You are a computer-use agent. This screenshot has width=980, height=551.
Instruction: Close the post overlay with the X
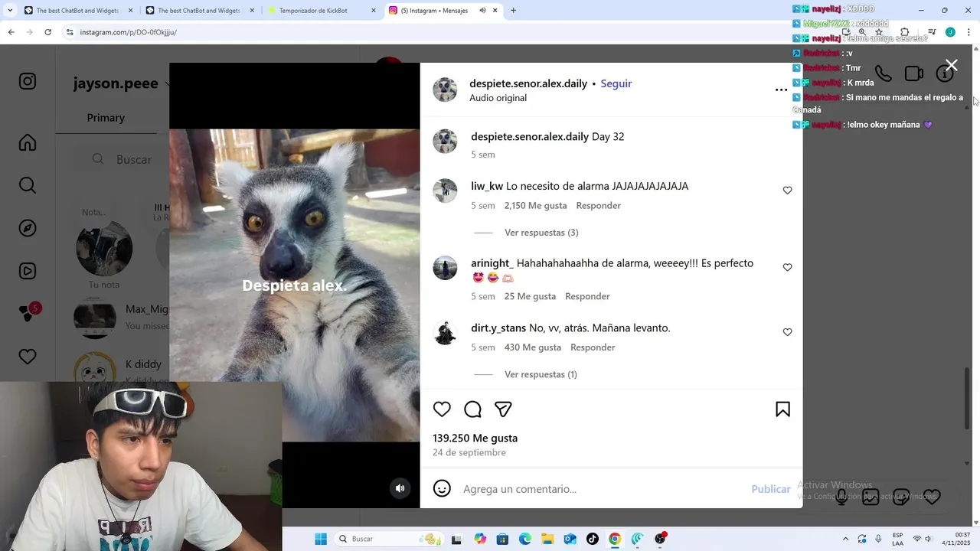coord(951,66)
